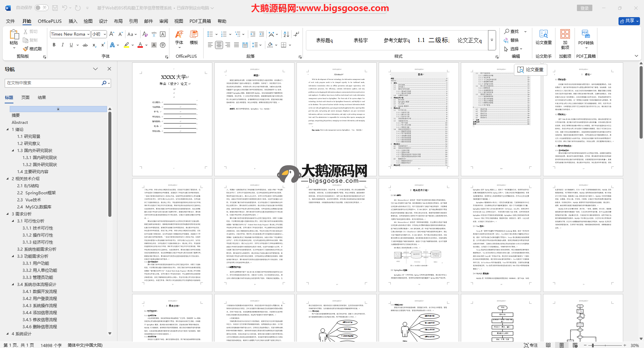Click the 共享 button
This screenshot has width=644, height=348.
click(629, 21)
